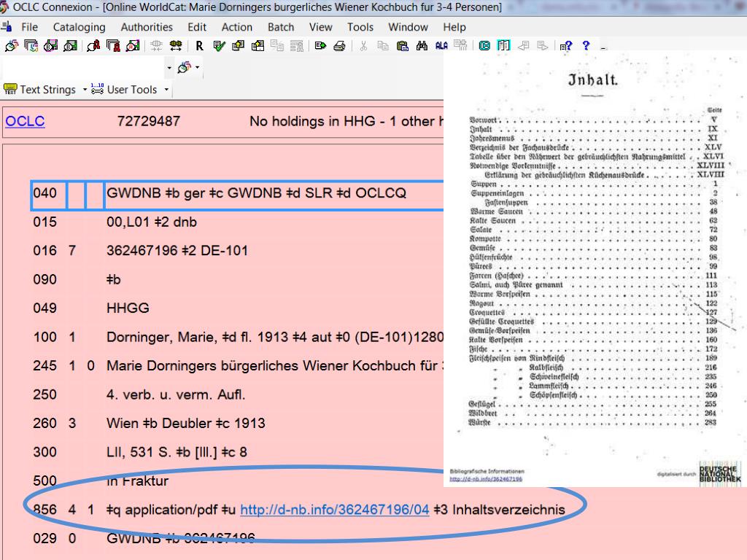
Task: Click the 260 field Wien Deubler 1913
Action: tap(186, 424)
